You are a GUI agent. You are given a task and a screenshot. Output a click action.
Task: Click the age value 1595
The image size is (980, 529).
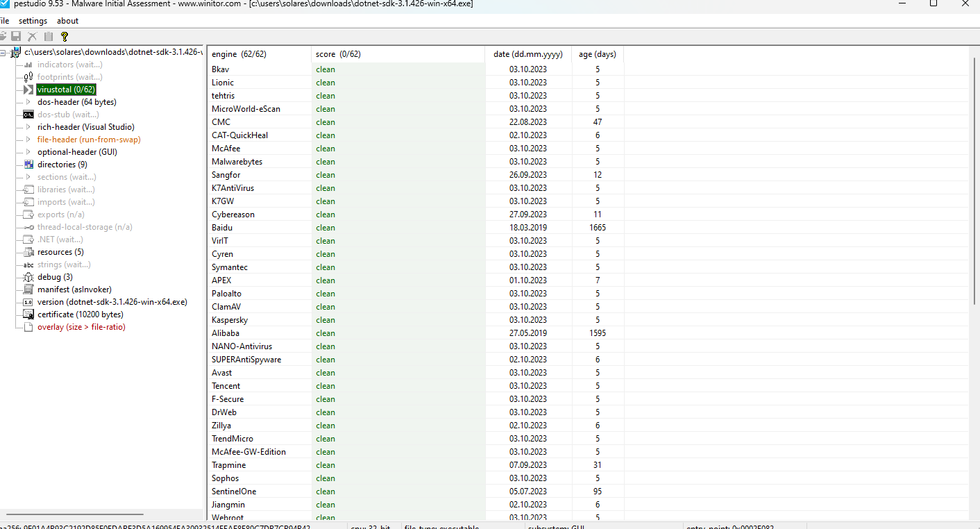[x=598, y=333]
